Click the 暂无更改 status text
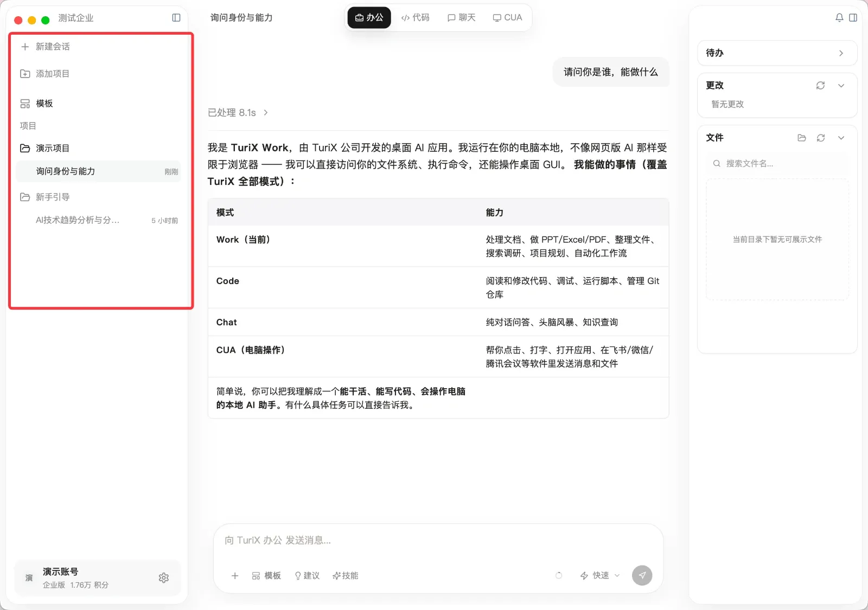 [x=727, y=104]
